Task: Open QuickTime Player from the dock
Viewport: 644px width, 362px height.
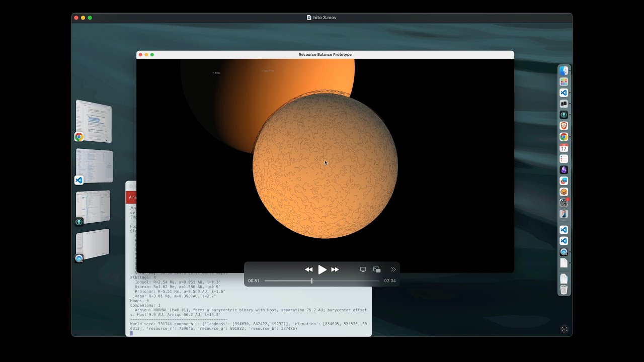Action: tap(564, 252)
